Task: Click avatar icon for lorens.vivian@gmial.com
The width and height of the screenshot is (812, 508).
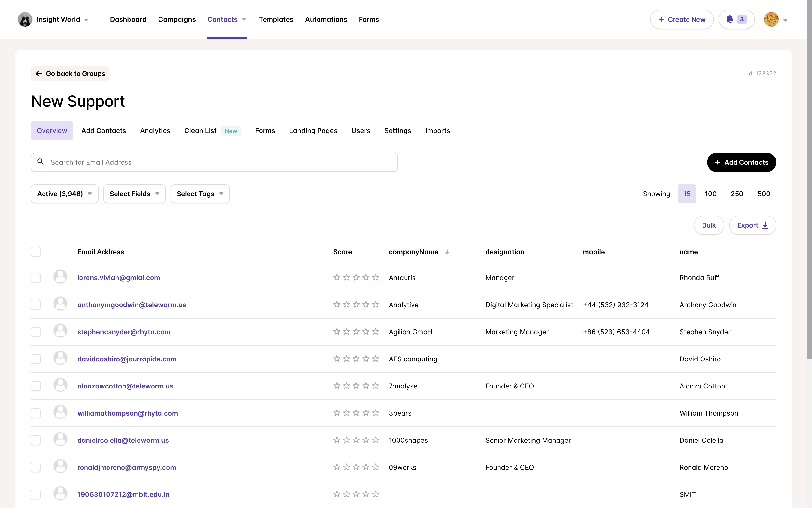Action: coord(60,277)
